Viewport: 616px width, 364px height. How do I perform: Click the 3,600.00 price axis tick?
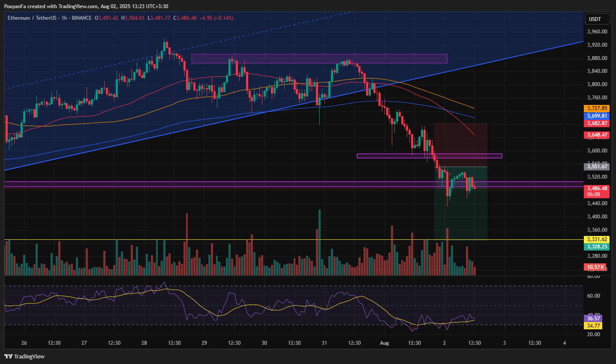pyautogui.click(x=597, y=151)
